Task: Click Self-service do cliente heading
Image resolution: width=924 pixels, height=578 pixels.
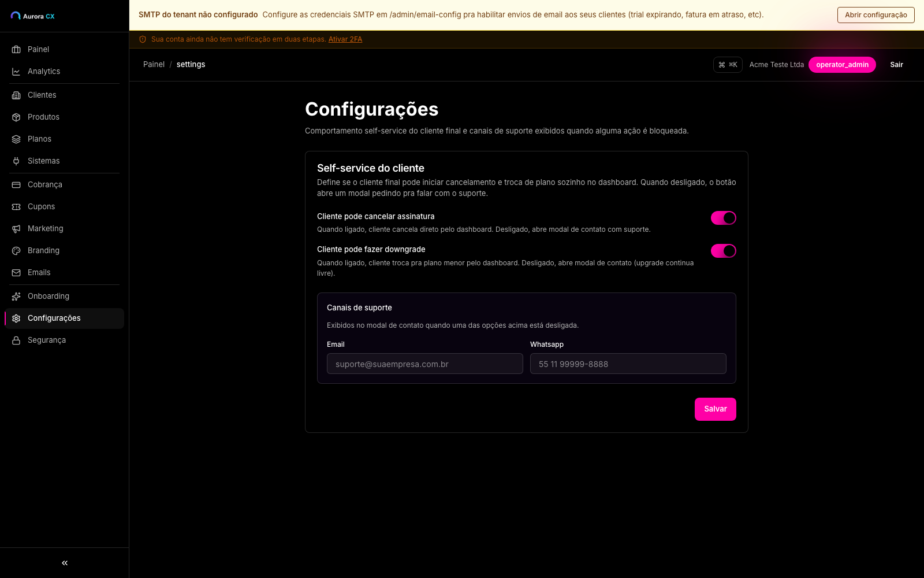Action: [x=371, y=168]
